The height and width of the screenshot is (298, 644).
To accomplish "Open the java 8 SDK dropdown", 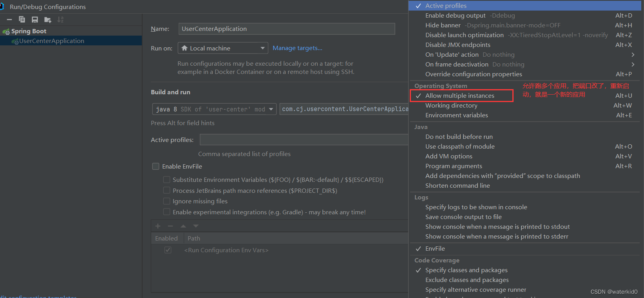I will 214,109.
